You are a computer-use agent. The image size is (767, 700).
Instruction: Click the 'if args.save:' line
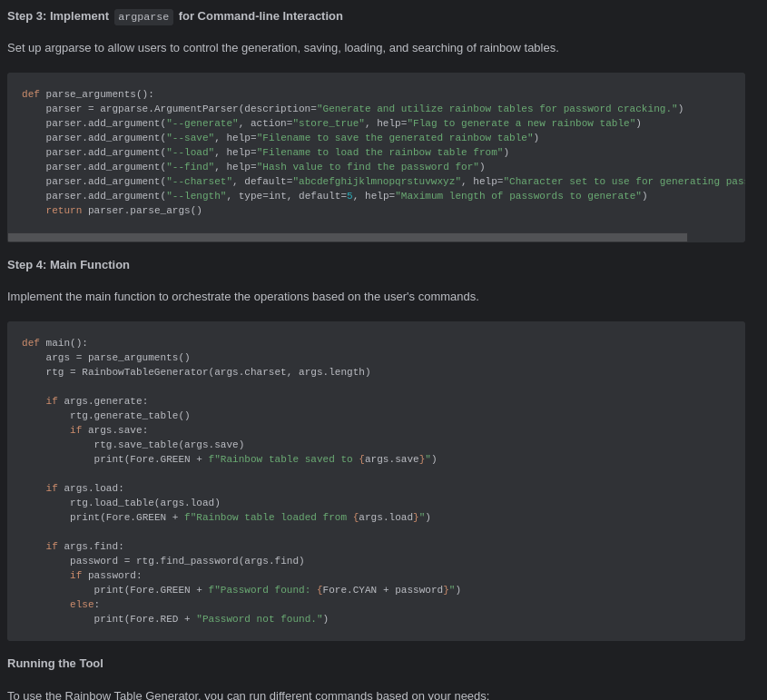[109, 430]
